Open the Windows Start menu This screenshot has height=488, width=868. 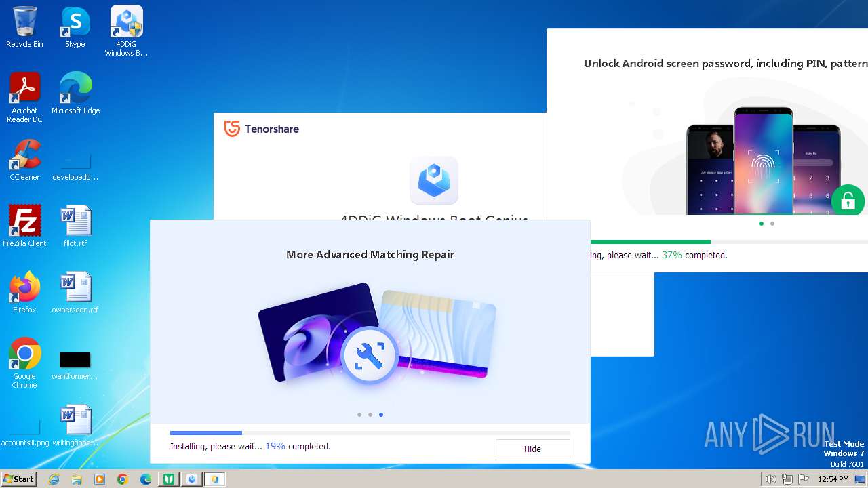coord(18,479)
